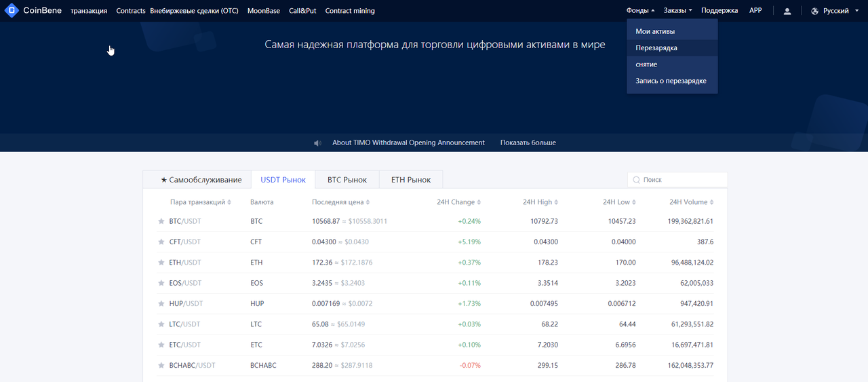Sort by 24H Low column
Image resolution: width=868 pixels, height=382 pixels.
pyautogui.click(x=620, y=202)
